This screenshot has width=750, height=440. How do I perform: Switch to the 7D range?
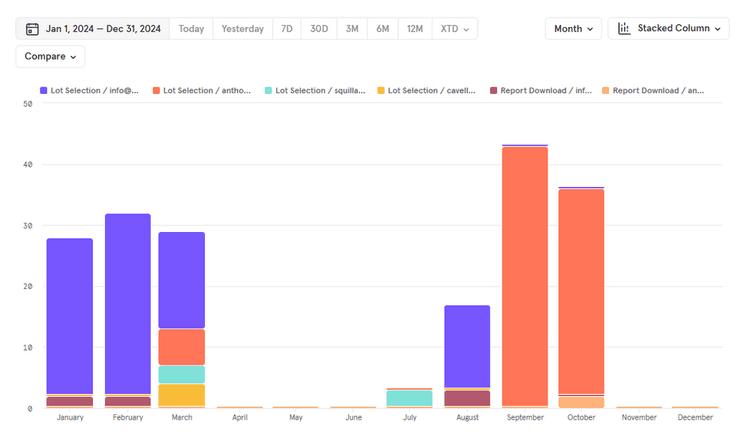tap(287, 29)
